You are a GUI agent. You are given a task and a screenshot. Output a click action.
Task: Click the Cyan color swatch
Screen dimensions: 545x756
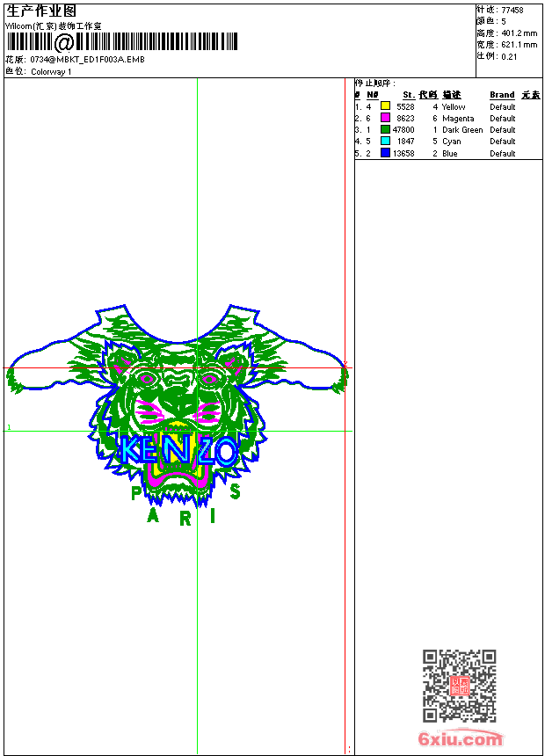tap(385, 141)
